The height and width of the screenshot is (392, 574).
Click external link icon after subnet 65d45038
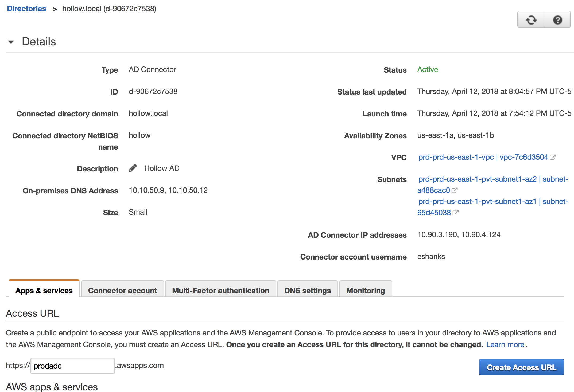[456, 213]
